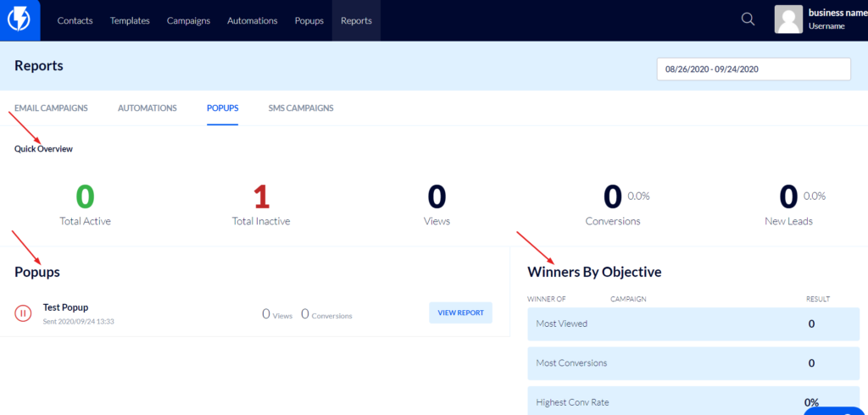Go to Campaigns in top navigation
Viewport: 868px width, 415px height.
point(189,20)
